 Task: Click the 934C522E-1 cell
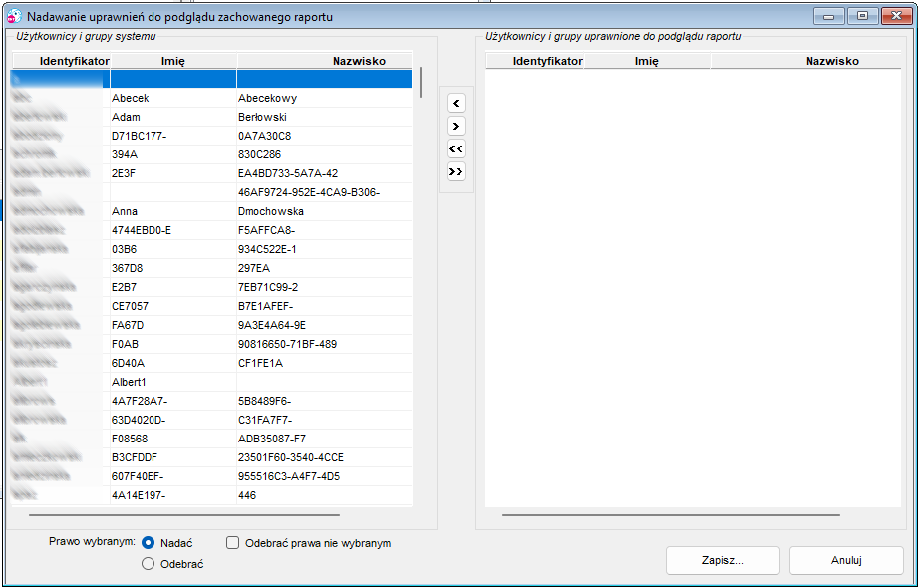324,249
